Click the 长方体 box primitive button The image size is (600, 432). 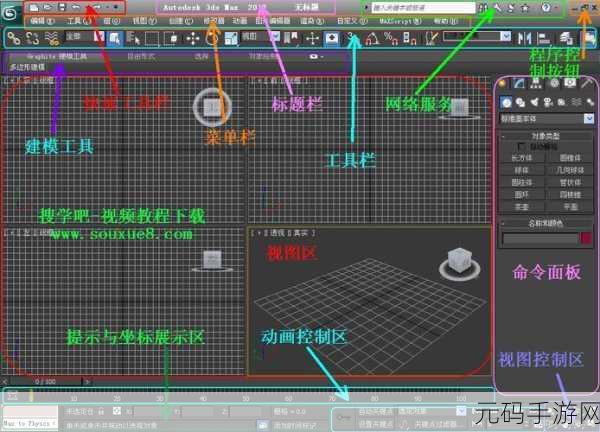522,158
